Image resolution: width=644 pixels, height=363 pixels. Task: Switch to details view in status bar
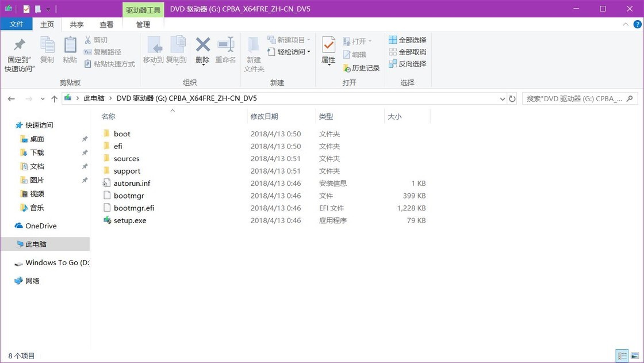[x=622, y=356]
